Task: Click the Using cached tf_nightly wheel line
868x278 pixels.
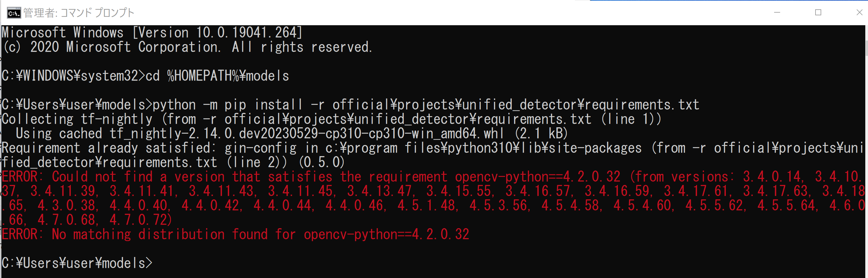Action: pos(292,134)
